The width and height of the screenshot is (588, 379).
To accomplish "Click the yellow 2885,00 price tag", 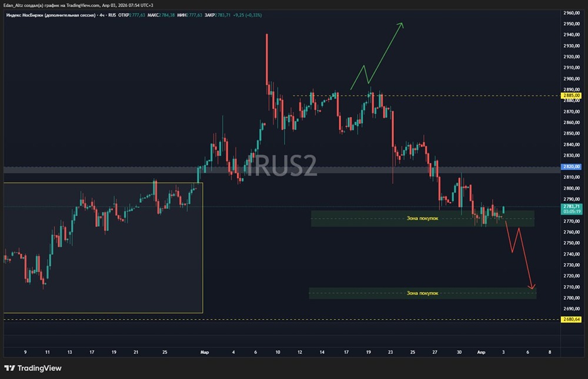I will click(x=571, y=96).
